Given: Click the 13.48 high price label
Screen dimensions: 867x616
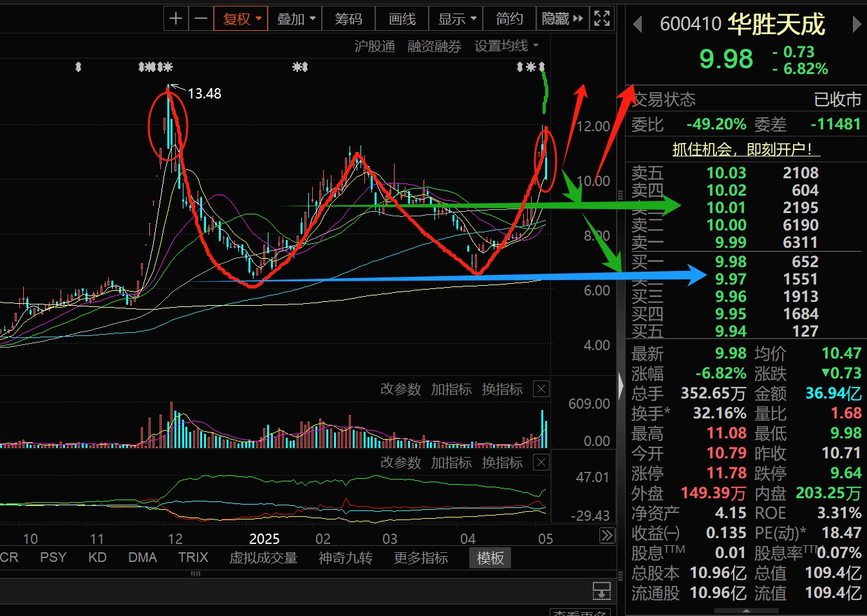Looking at the screenshot, I should coord(204,94).
